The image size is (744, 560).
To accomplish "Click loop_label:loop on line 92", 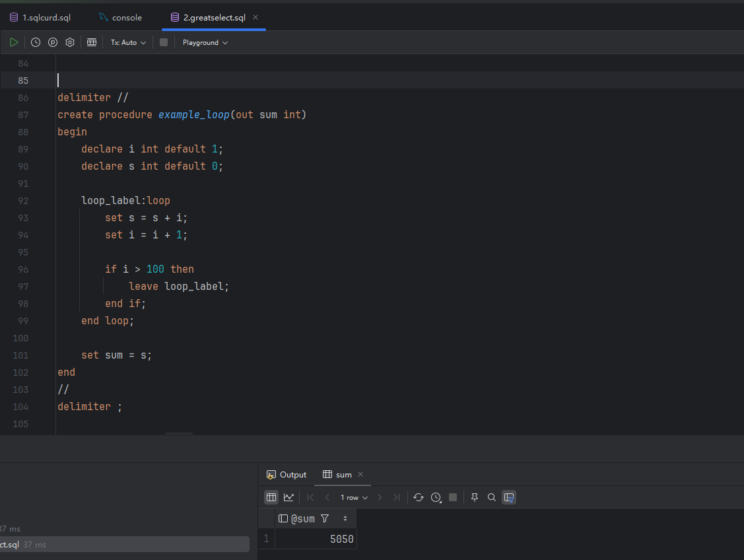I will [x=125, y=201].
